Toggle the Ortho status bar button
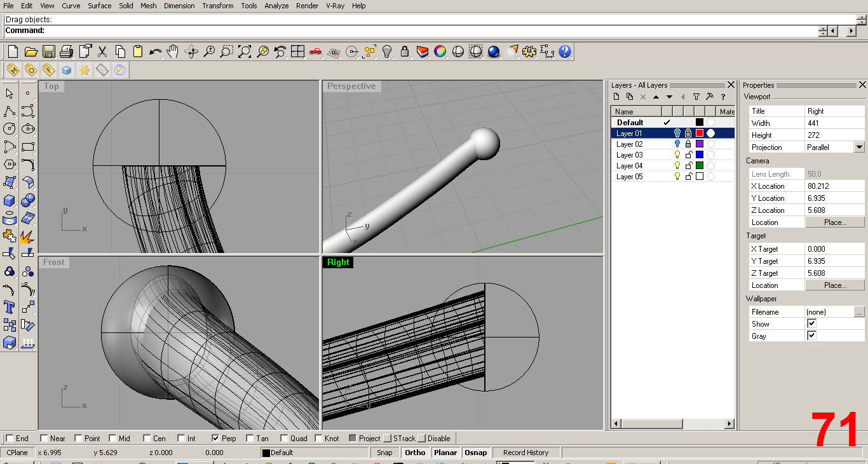The image size is (868, 464). click(x=415, y=453)
